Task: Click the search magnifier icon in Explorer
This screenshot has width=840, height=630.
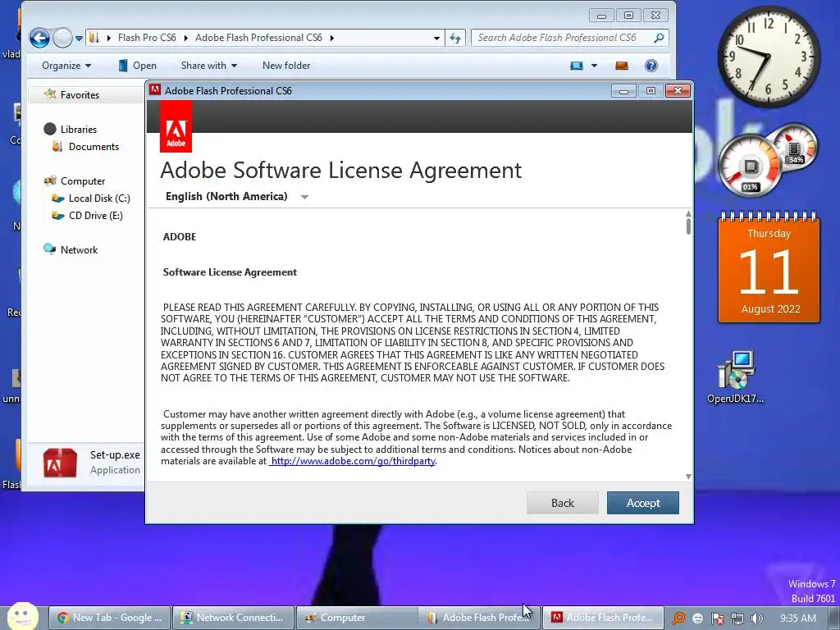Action: 660,38
